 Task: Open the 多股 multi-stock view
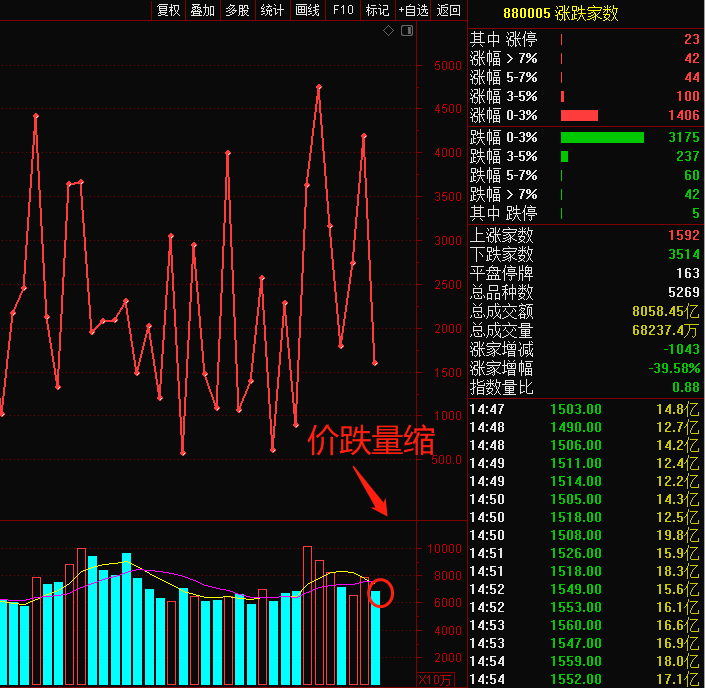click(x=237, y=10)
